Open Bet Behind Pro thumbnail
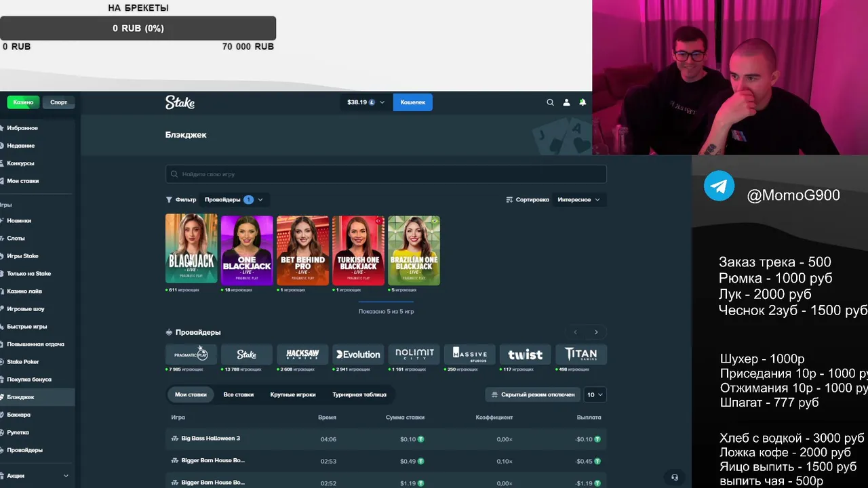The width and height of the screenshot is (868, 488). (x=302, y=249)
